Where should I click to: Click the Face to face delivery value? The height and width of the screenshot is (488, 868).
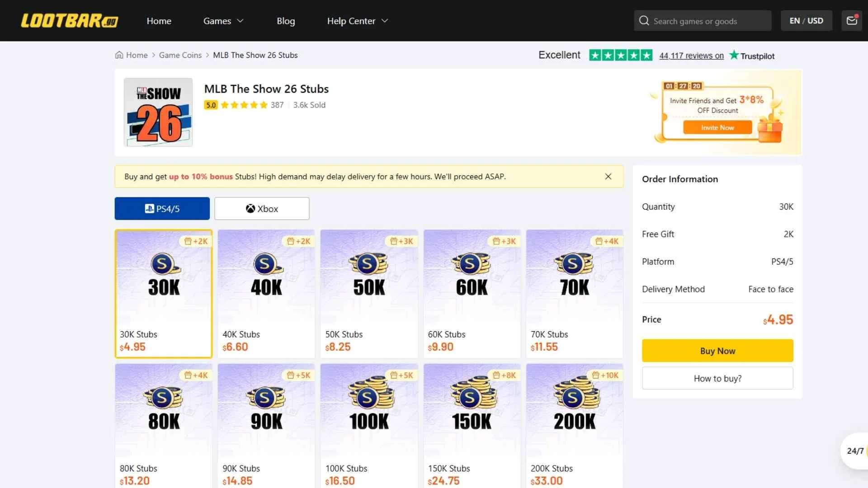click(x=771, y=289)
